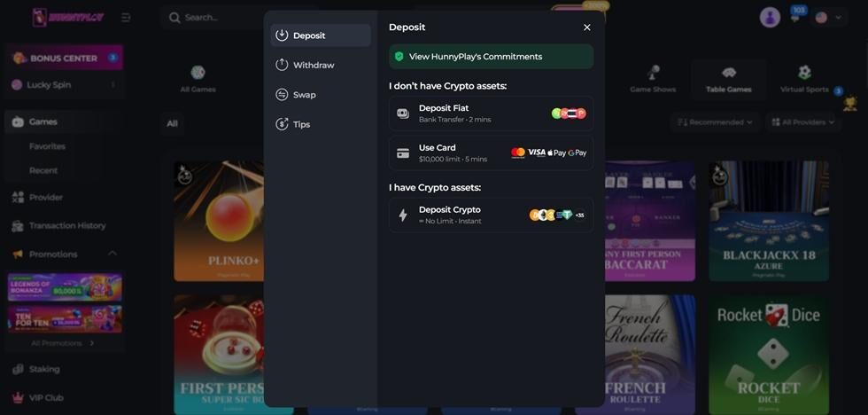
Task: Open the Blackjack X 18 Azure game thumbnail
Action: tap(769, 221)
